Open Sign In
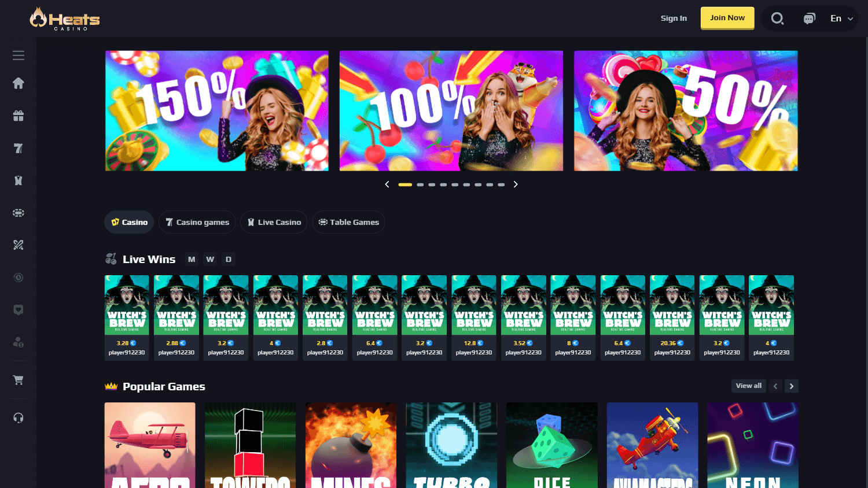 coord(674,18)
